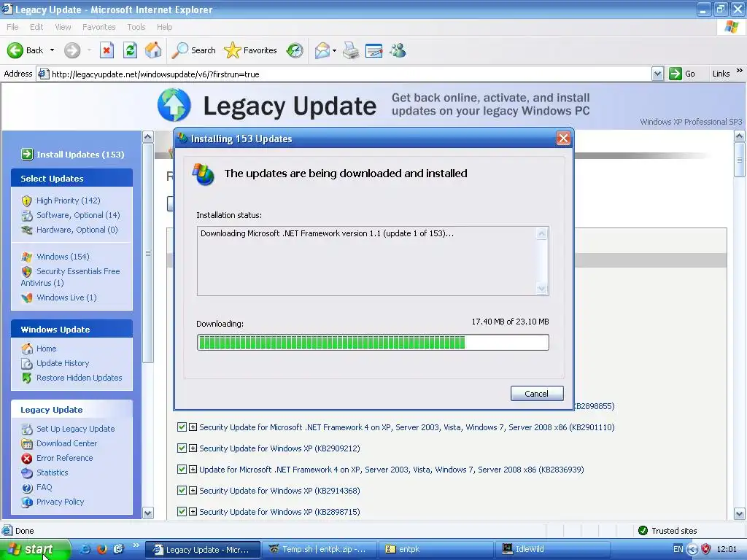Image resolution: width=747 pixels, height=560 pixels.
Task: Click the Edit page toolbar icon
Action: click(x=373, y=50)
